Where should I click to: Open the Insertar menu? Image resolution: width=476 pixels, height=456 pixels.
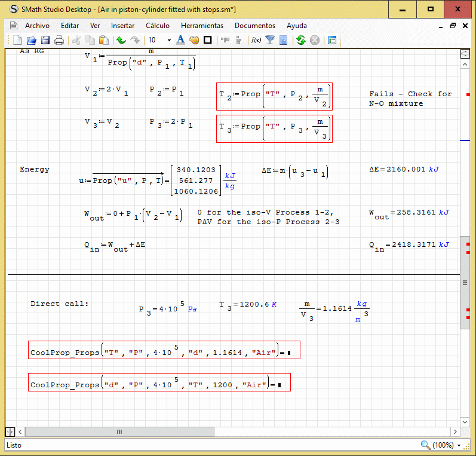tap(122, 26)
